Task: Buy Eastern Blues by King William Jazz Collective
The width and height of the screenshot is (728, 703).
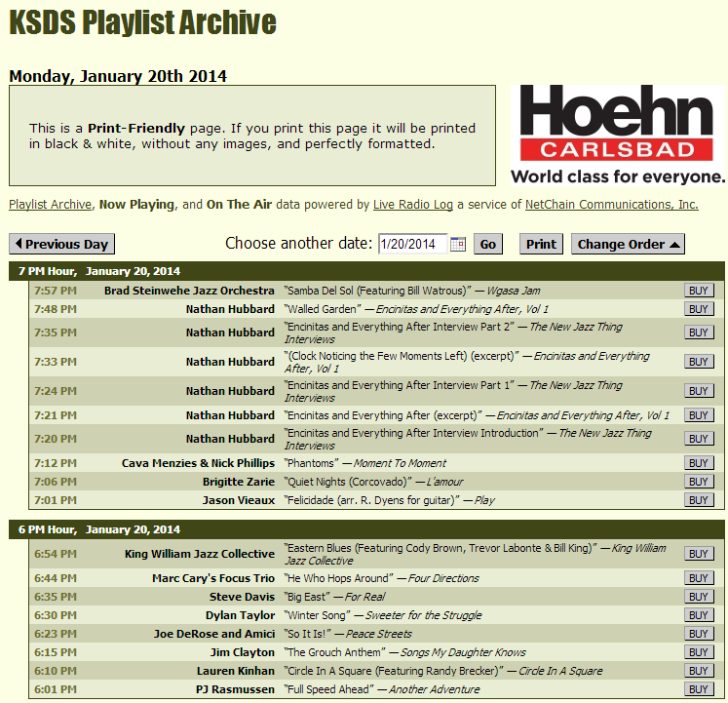Action: pyautogui.click(x=699, y=554)
